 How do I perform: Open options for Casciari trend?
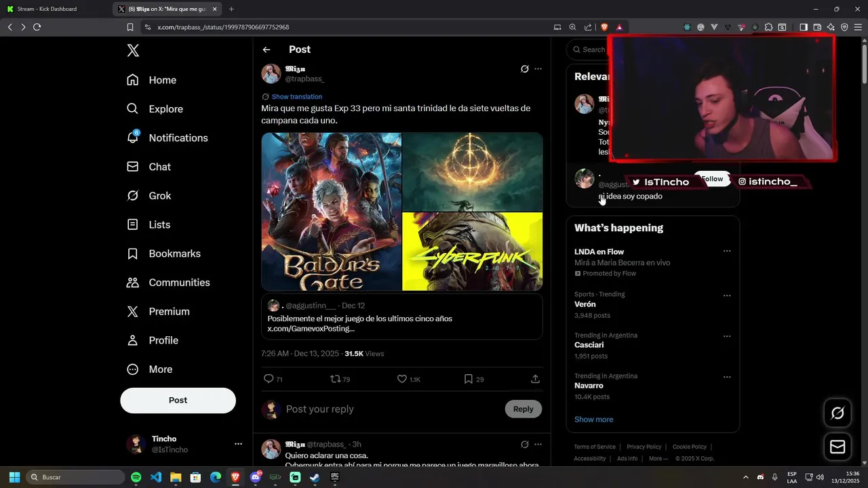tap(727, 337)
